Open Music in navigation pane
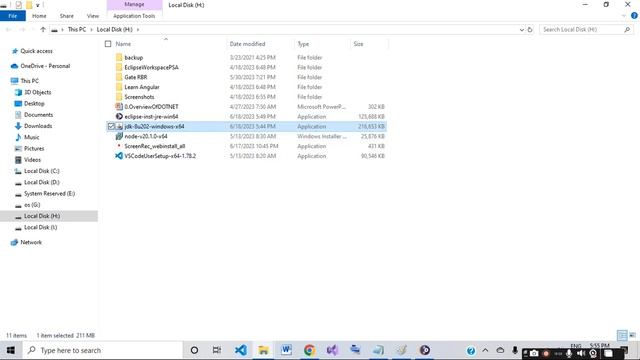This screenshot has height=360, width=640. [x=31, y=137]
